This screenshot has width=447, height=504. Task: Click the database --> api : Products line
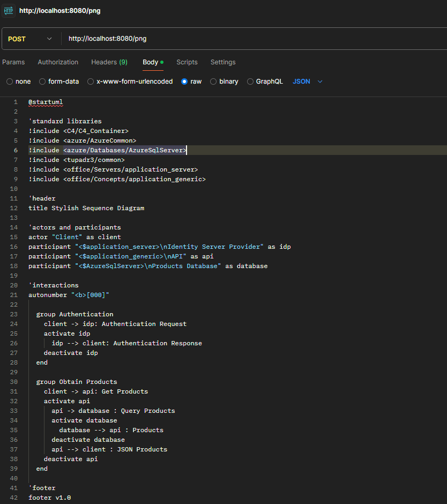111,430
